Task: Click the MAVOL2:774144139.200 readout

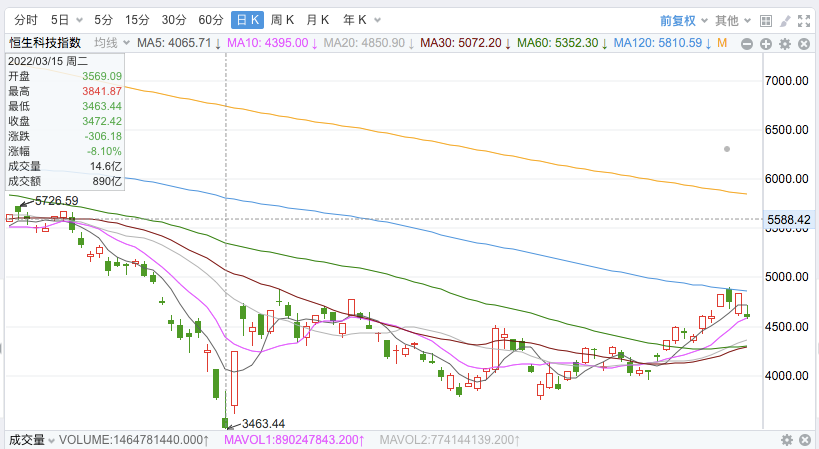Action: click(x=450, y=440)
